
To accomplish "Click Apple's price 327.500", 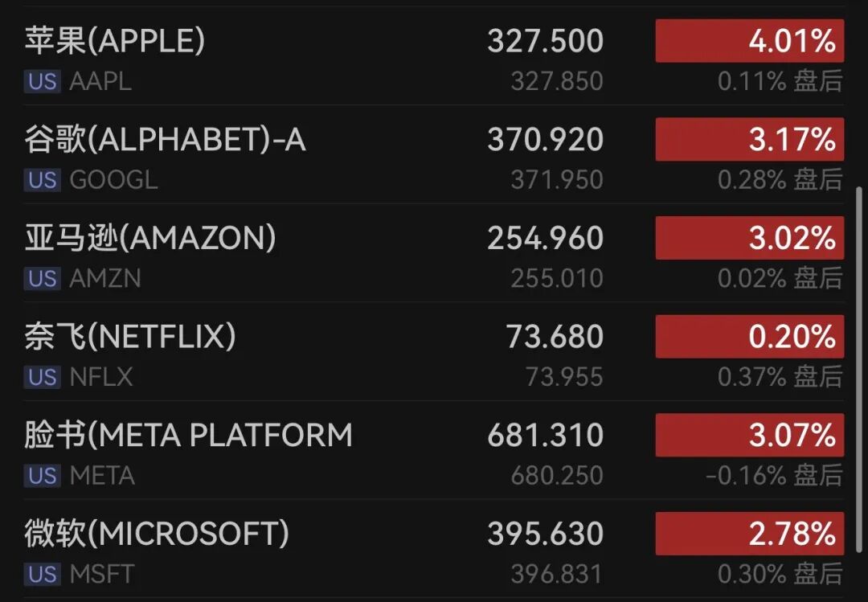I will 545,41.
